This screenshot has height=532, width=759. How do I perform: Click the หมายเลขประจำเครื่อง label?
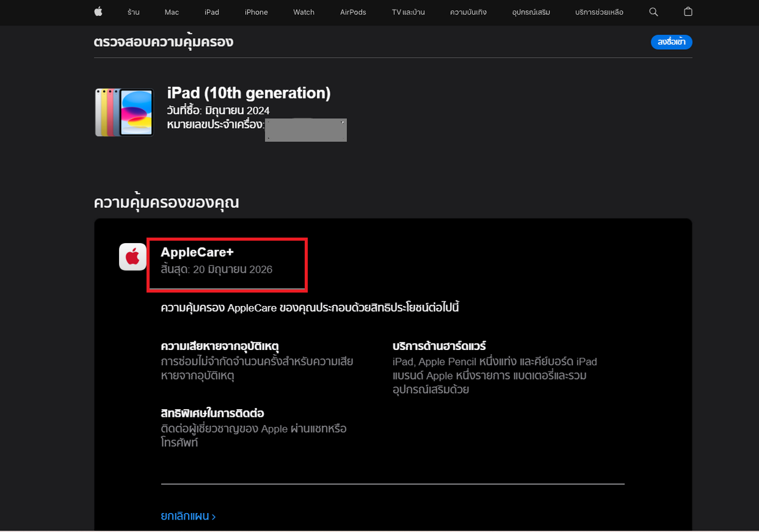pos(216,125)
